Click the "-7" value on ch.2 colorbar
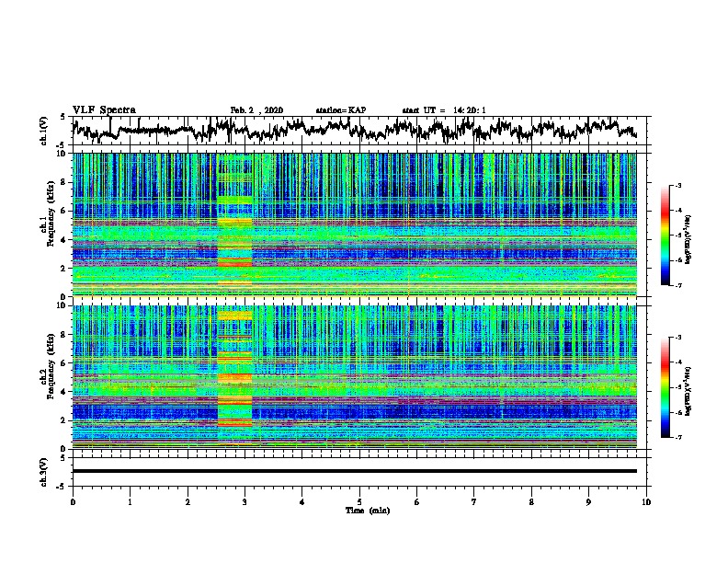728x563 pixels. click(677, 437)
